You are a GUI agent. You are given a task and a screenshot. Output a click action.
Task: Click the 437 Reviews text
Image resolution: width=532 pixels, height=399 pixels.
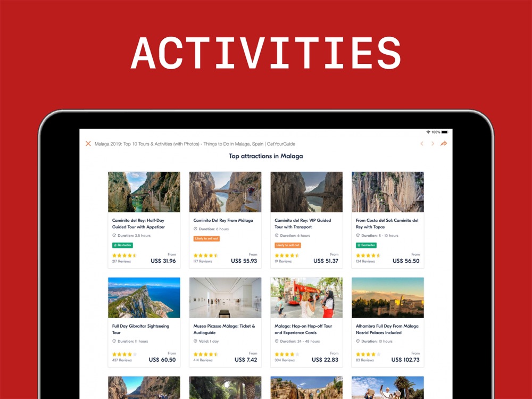point(122,360)
